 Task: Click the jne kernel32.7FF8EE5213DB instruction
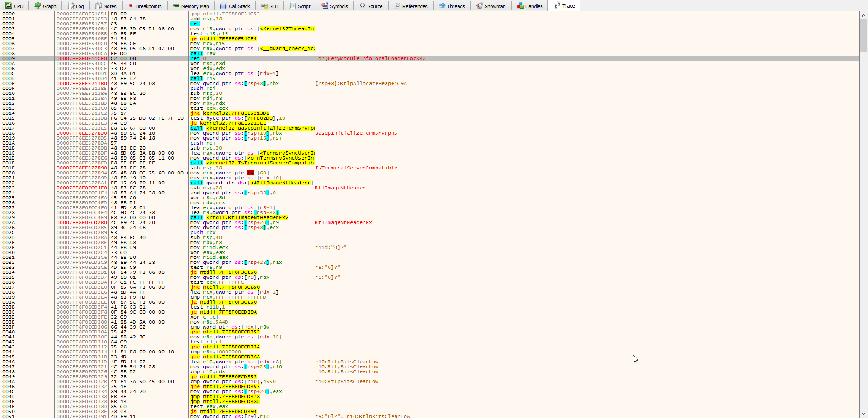pos(230,113)
